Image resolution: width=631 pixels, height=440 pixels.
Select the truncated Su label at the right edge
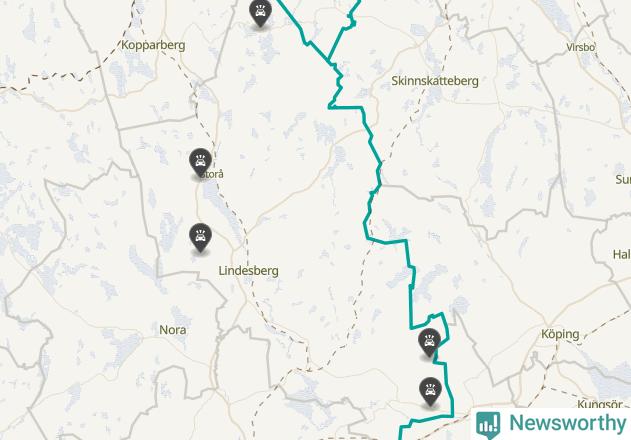click(623, 180)
